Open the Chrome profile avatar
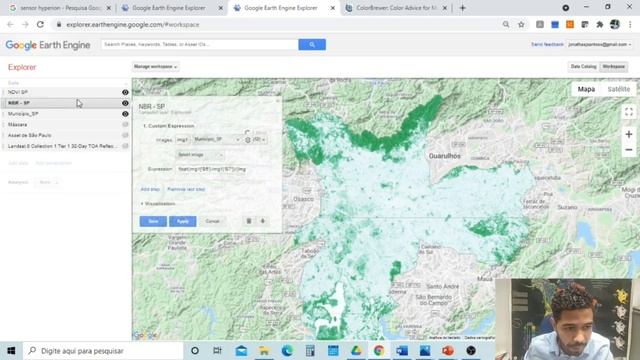 [x=615, y=24]
